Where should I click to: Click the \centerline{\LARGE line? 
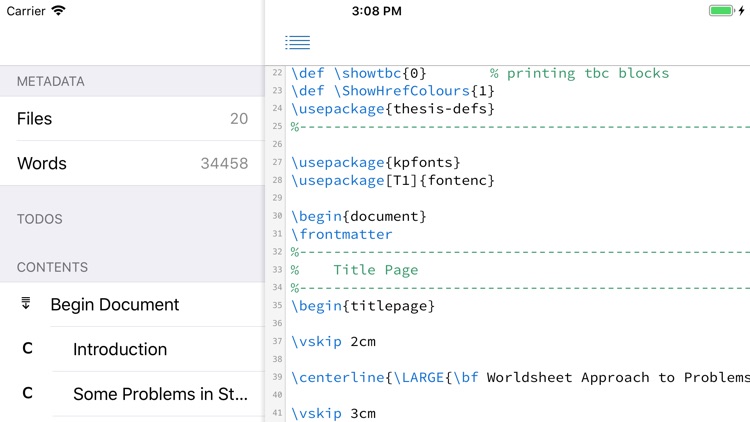pyautogui.click(x=520, y=378)
